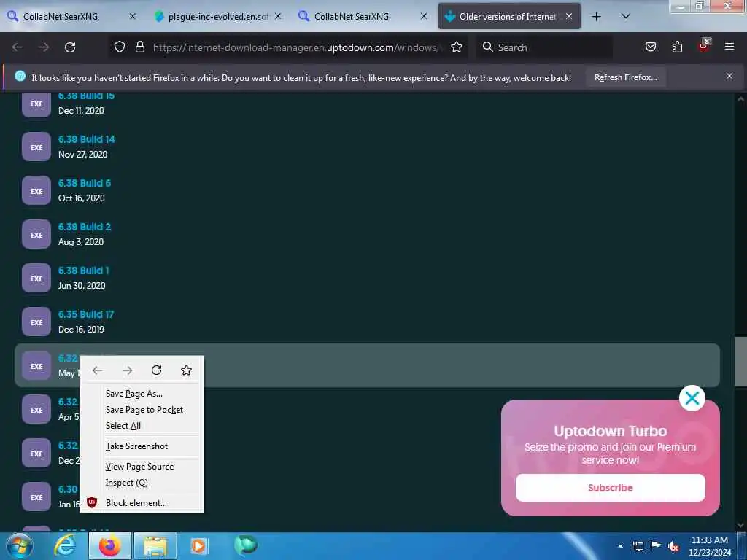Open Windows Explorer folder in taskbar
The width and height of the screenshot is (747, 560).
click(155, 546)
